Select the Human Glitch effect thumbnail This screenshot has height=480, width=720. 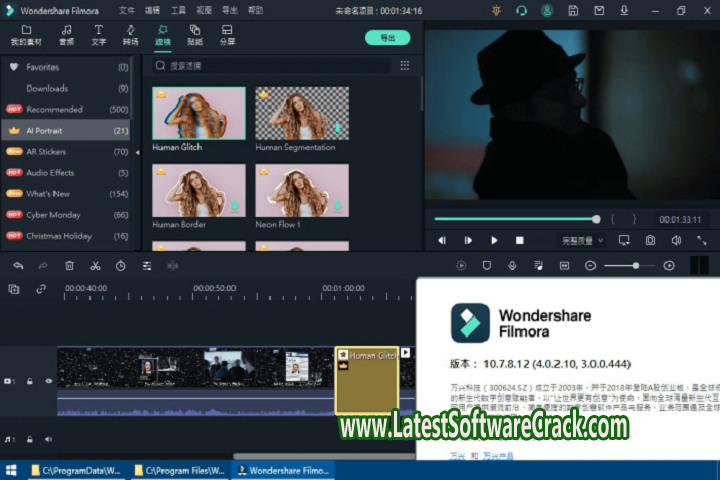[x=199, y=113]
